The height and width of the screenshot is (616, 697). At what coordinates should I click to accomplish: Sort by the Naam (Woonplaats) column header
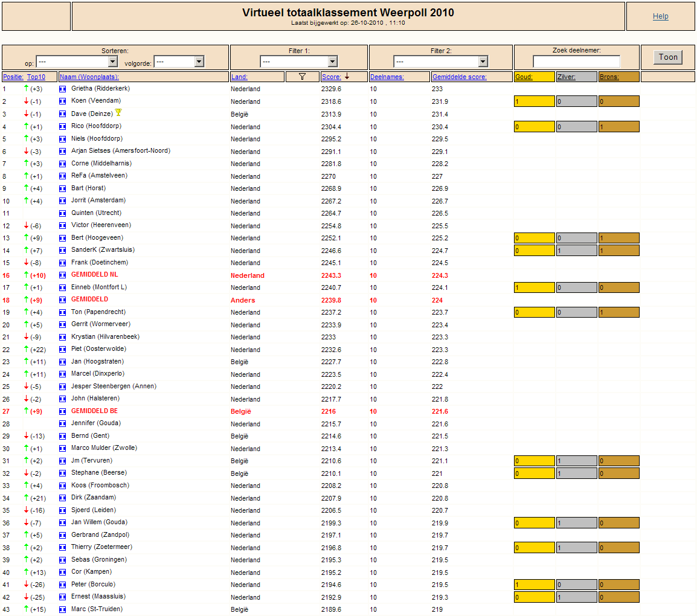89,77
